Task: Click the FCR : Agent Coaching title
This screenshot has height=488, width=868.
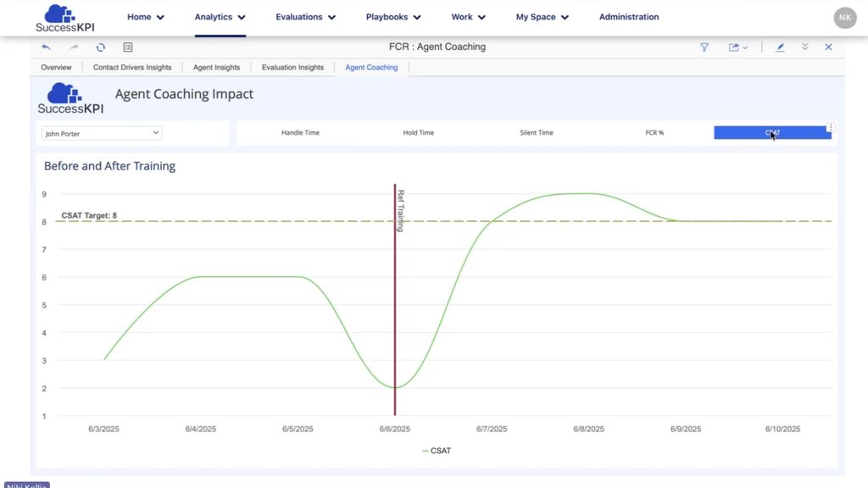Action: tap(437, 47)
